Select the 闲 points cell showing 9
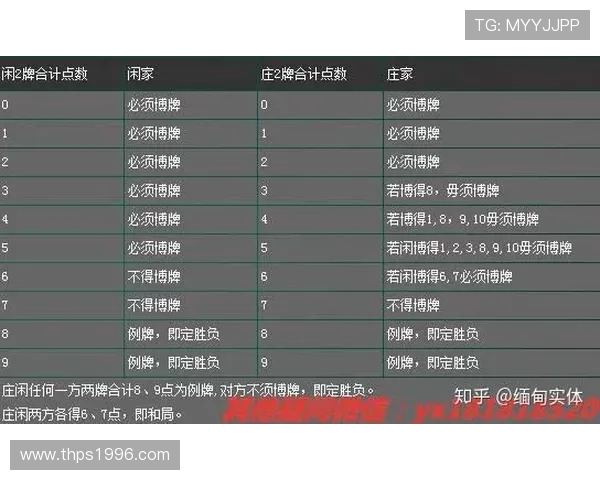 point(62,362)
